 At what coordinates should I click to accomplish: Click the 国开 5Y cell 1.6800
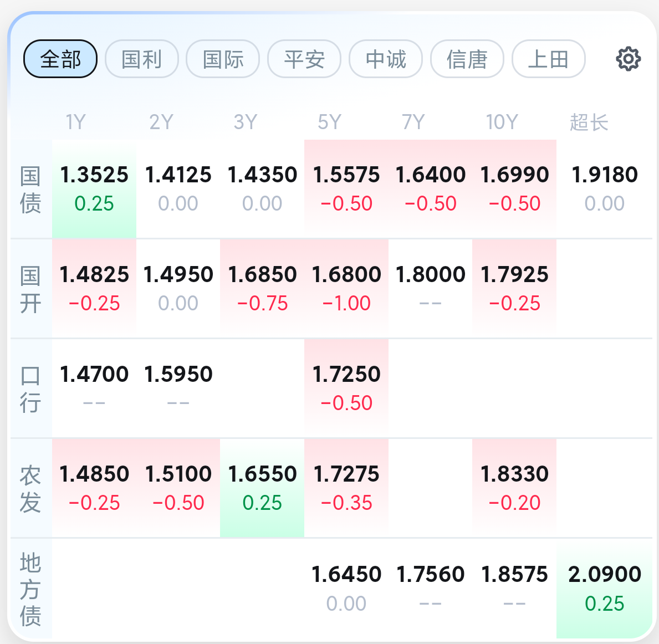(346, 289)
